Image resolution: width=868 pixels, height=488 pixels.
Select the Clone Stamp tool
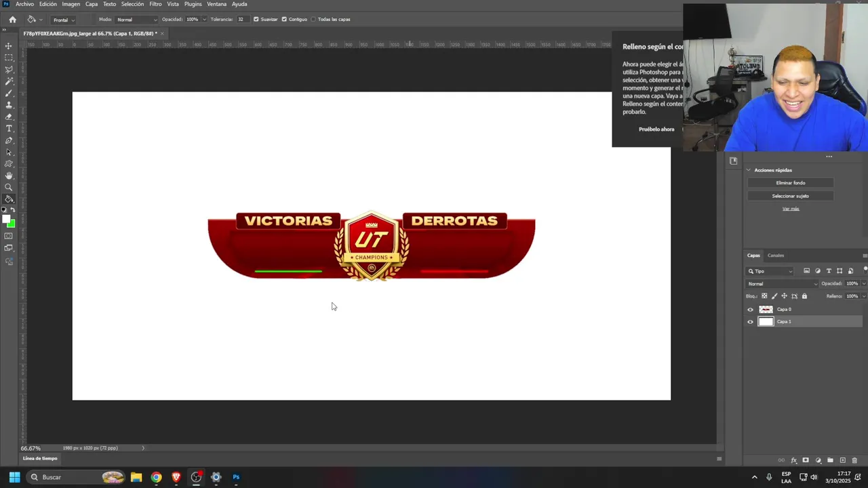[x=9, y=105]
